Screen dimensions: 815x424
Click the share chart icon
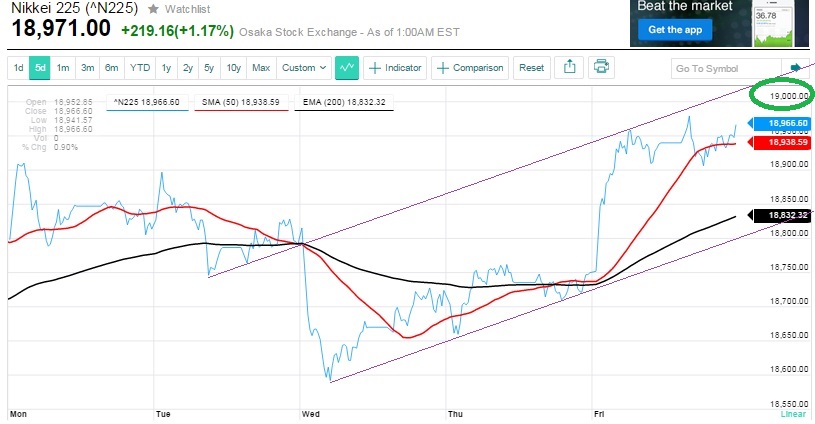tap(570, 67)
